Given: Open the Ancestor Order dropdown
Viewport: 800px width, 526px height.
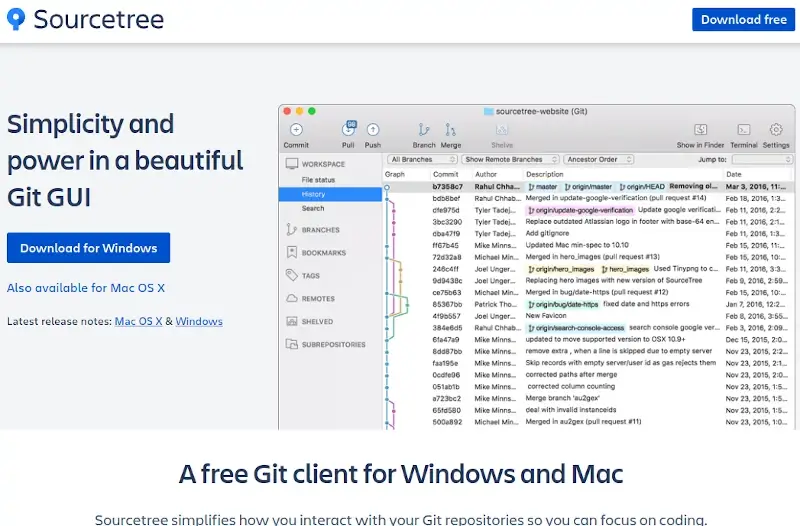Looking at the screenshot, I should [x=599, y=160].
